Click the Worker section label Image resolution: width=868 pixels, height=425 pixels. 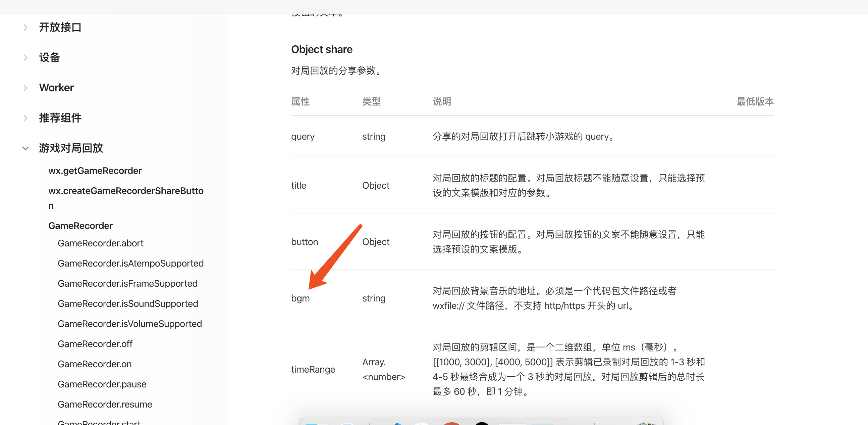point(56,88)
